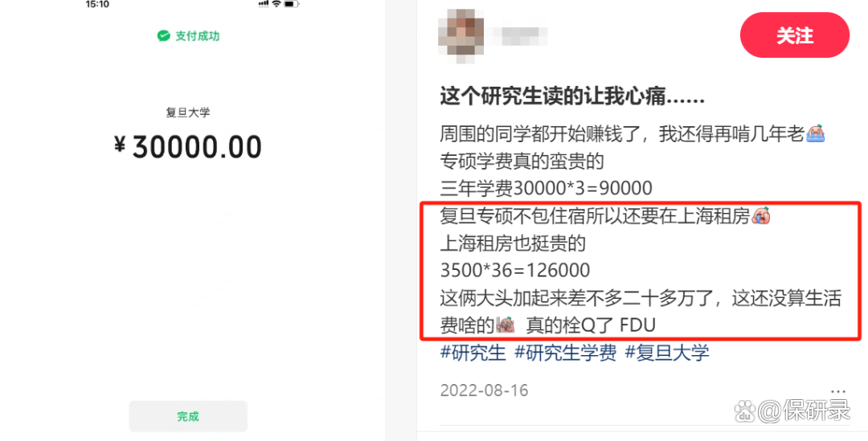Viewport: 868px width, 441px height.
Task: Click the crying emoji after 啃几年老
Action: [816, 133]
